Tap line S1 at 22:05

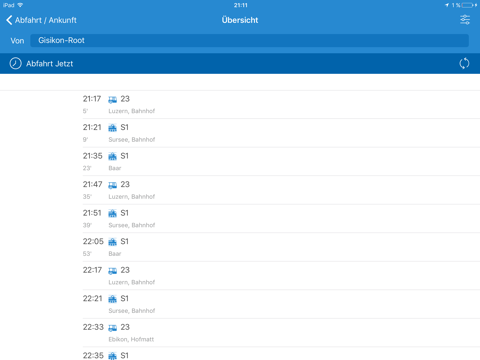coord(124,241)
